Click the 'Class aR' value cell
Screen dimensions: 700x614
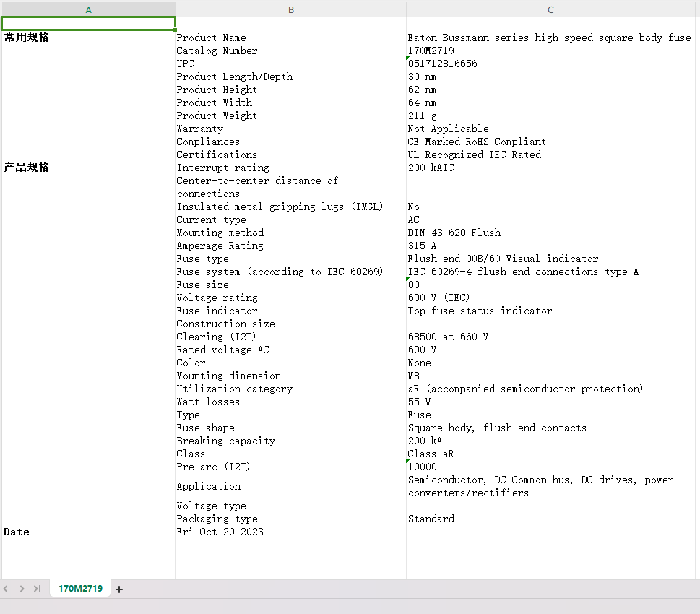551,453
